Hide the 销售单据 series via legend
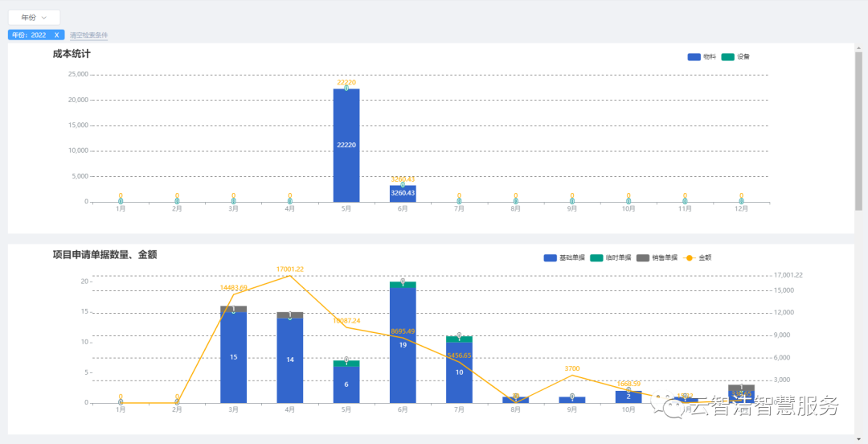This screenshot has height=444, width=868. click(642, 258)
